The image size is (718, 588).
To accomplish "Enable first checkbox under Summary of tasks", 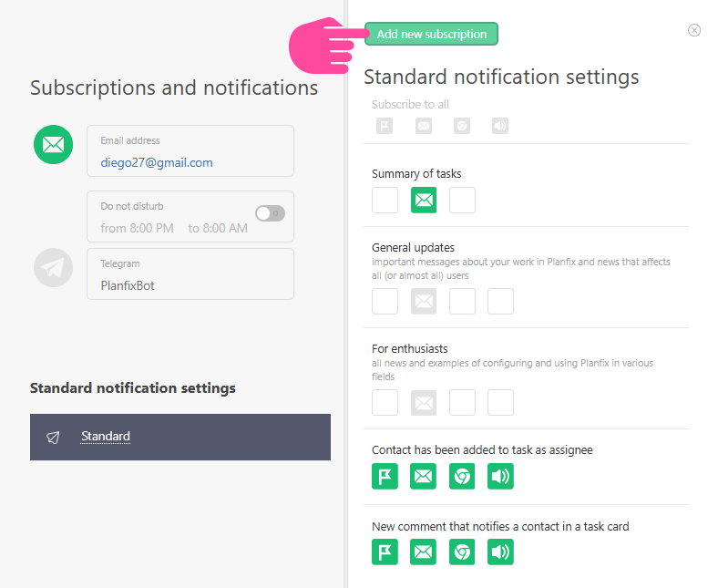I will coord(385,201).
